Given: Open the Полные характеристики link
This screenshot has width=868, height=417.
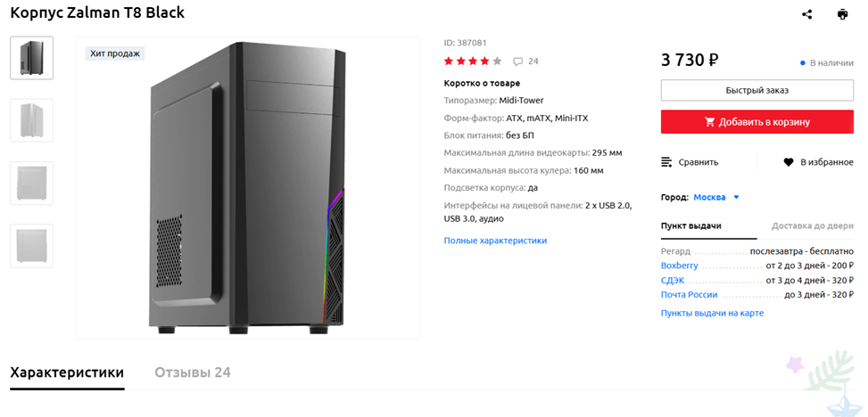Looking at the screenshot, I should point(495,241).
